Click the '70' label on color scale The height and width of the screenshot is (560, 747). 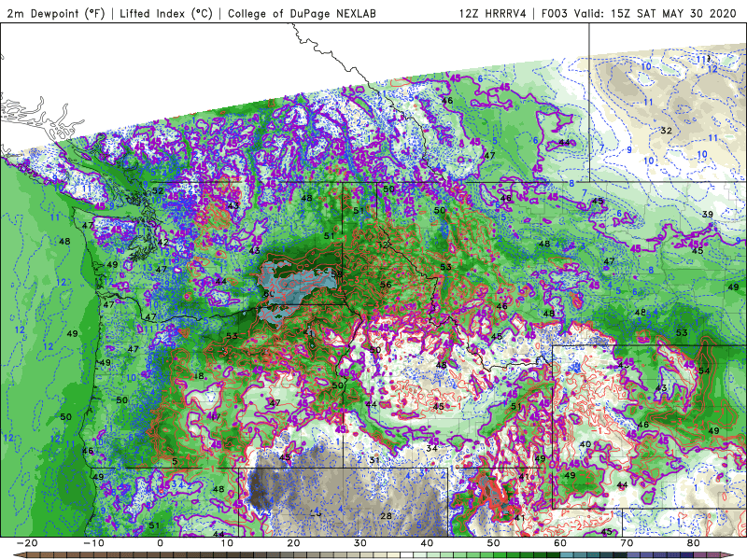click(x=627, y=543)
